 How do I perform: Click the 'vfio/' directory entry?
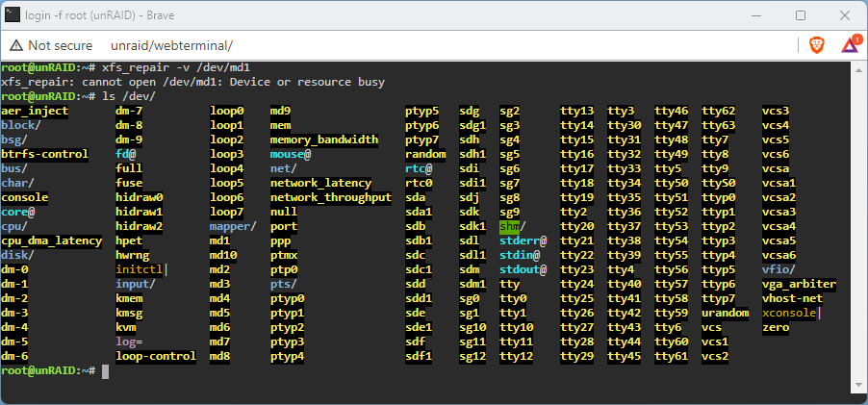point(779,269)
